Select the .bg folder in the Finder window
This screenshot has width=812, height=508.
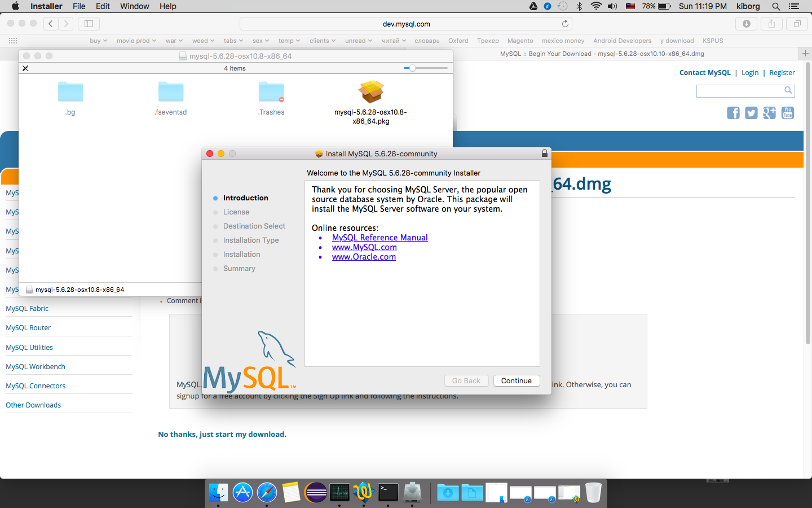(70, 92)
